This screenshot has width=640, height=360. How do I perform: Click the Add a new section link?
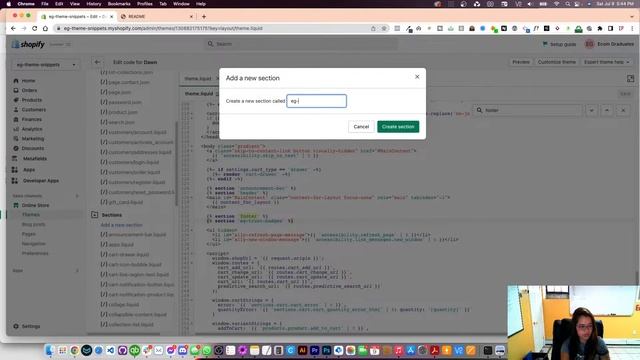click(x=122, y=225)
